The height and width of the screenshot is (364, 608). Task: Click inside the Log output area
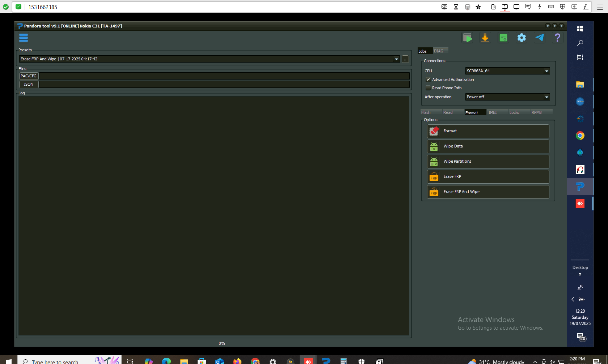tap(214, 216)
